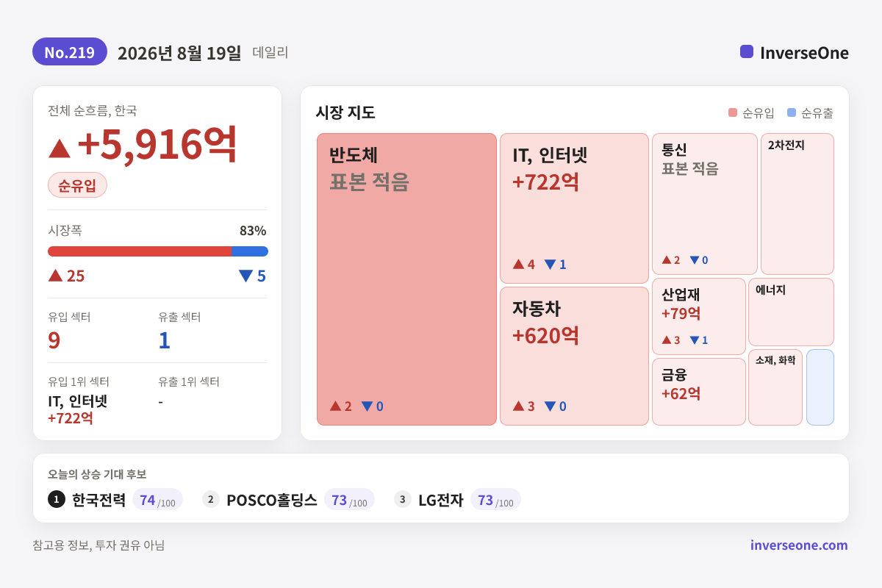Click the 순유입 legend color swatch

[733, 112]
